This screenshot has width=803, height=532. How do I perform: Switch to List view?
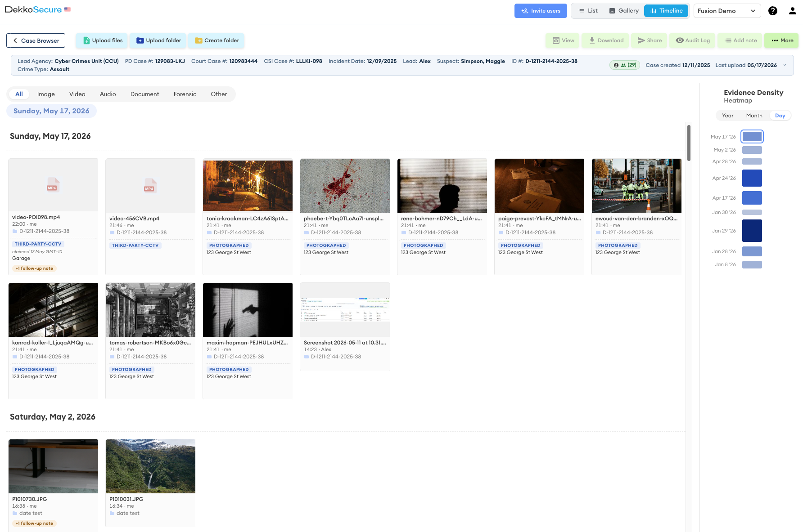588,11
